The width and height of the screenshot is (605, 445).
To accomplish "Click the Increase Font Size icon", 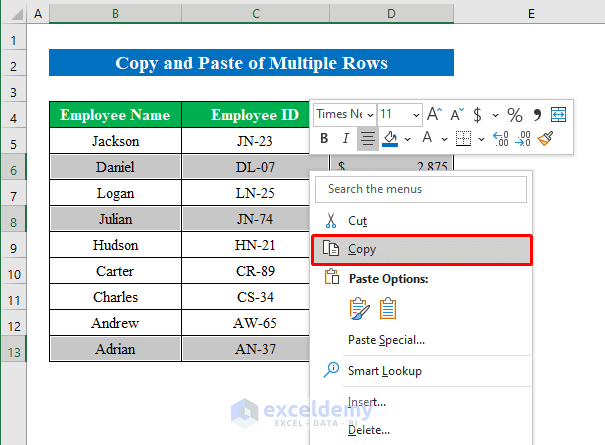I will [x=434, y=115].
